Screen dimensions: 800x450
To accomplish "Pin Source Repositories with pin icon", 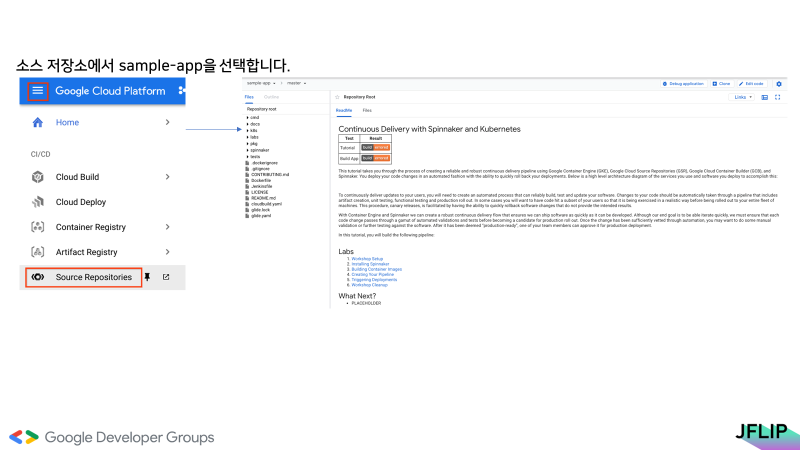I will tap(147, 277).
